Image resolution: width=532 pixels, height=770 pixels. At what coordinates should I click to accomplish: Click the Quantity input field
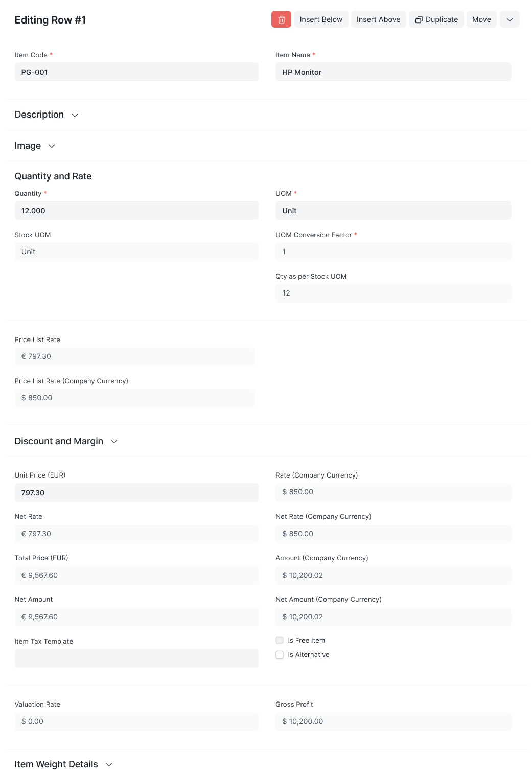(136, 211)
